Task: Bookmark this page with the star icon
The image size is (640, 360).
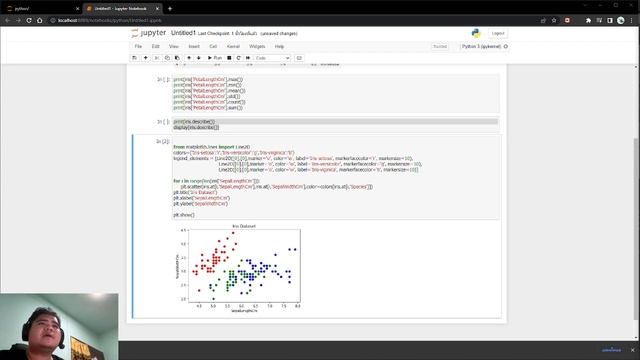Action: pyautogui.click(x=554, y=20)
